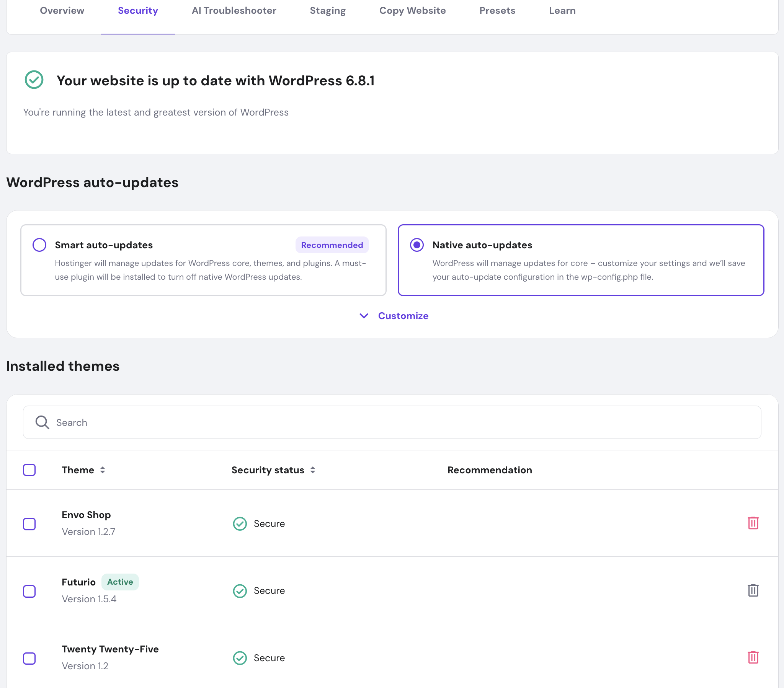
Task: Open the Overview tab
Action: (62, 10)
